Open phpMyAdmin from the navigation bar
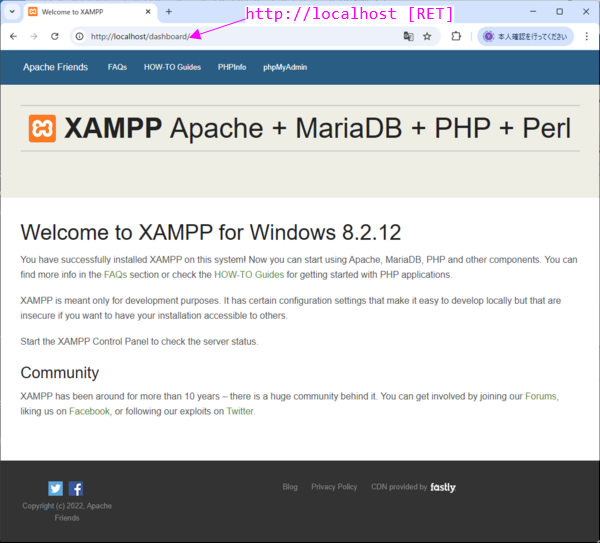 [285, 67]
